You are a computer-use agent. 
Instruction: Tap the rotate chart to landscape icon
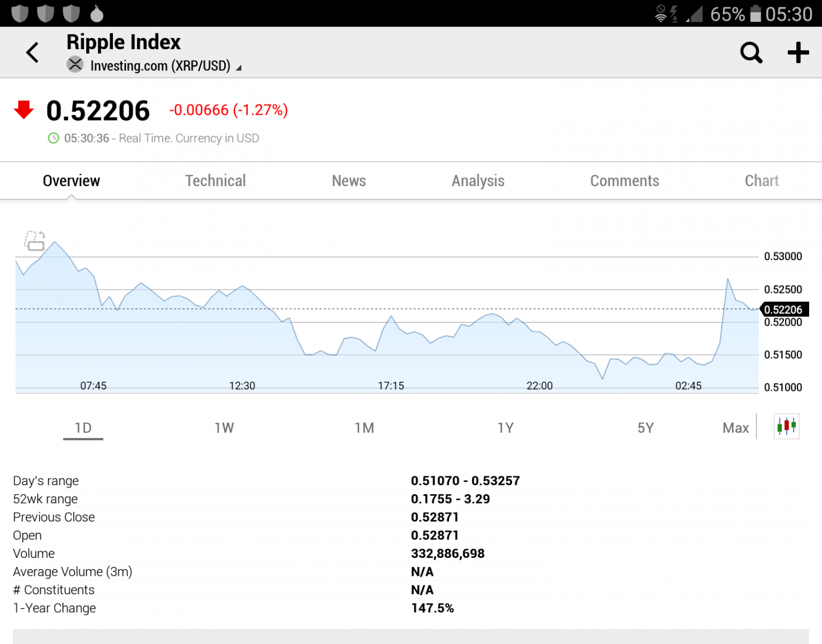[x=35, y=240]
